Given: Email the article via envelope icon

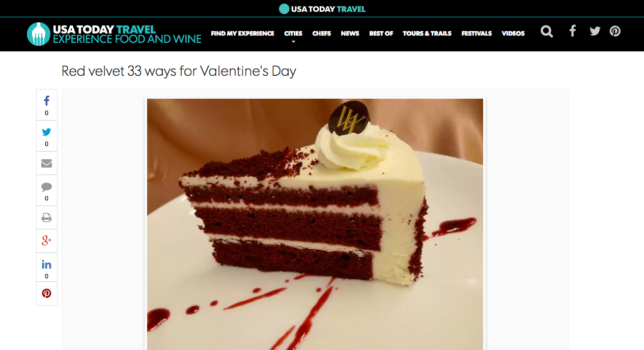Looking at the screenshot, I should point(47,163).
